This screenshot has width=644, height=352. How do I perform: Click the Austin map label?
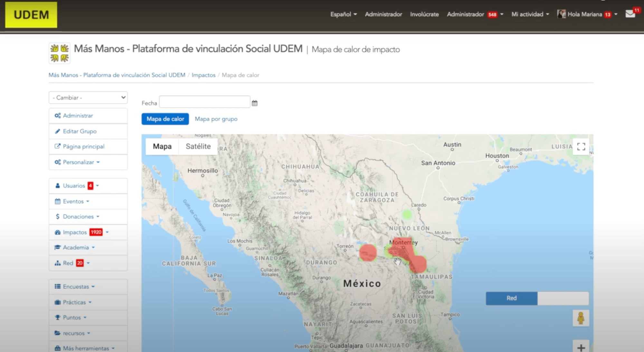tap(452, 145)
